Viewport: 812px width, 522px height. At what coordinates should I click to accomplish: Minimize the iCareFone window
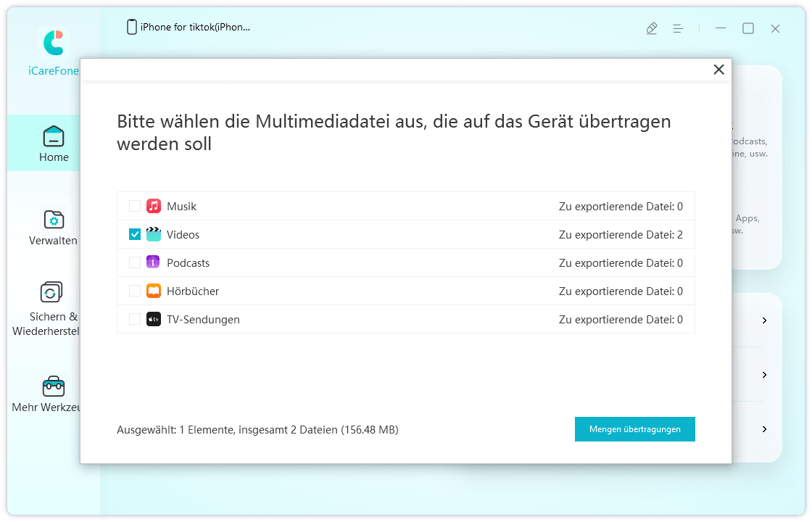coord(721,28)
